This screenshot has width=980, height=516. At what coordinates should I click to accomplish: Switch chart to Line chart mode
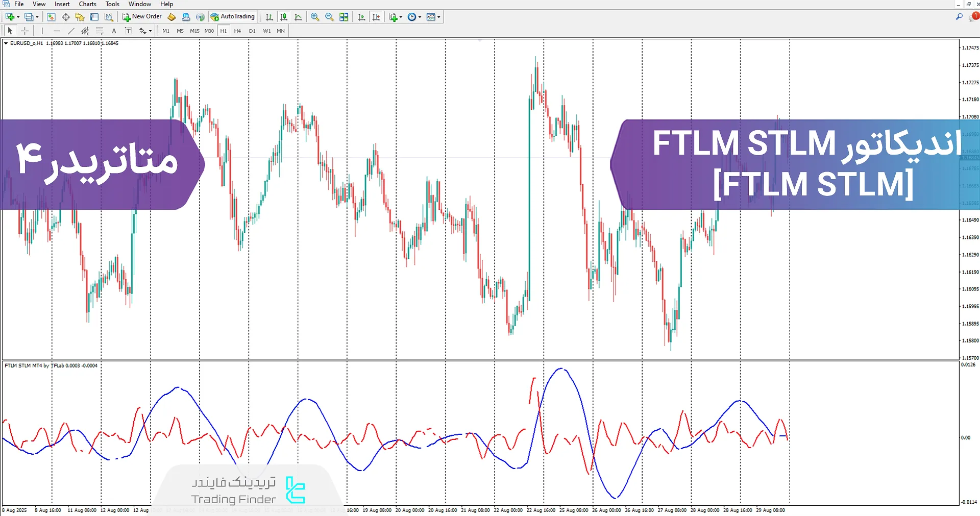[299, 16]
